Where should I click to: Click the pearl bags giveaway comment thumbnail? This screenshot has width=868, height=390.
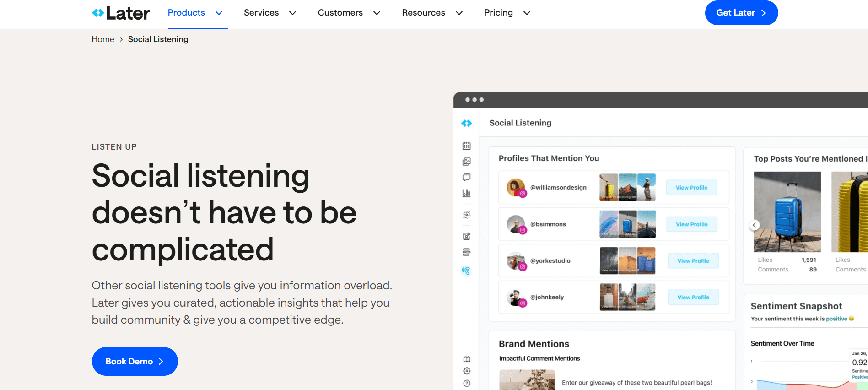pos(527,380)
